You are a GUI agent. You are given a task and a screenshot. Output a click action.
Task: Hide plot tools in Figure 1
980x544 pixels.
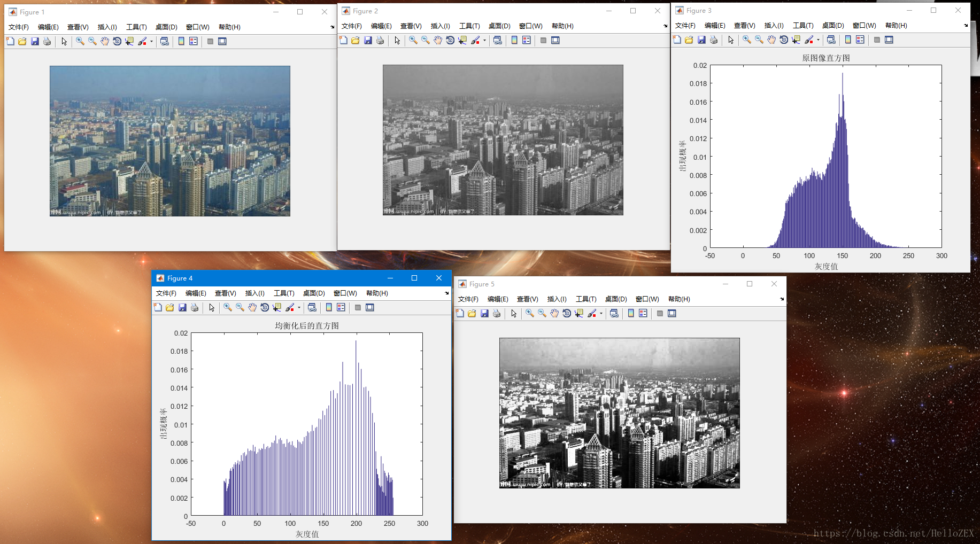pos(210,41)
